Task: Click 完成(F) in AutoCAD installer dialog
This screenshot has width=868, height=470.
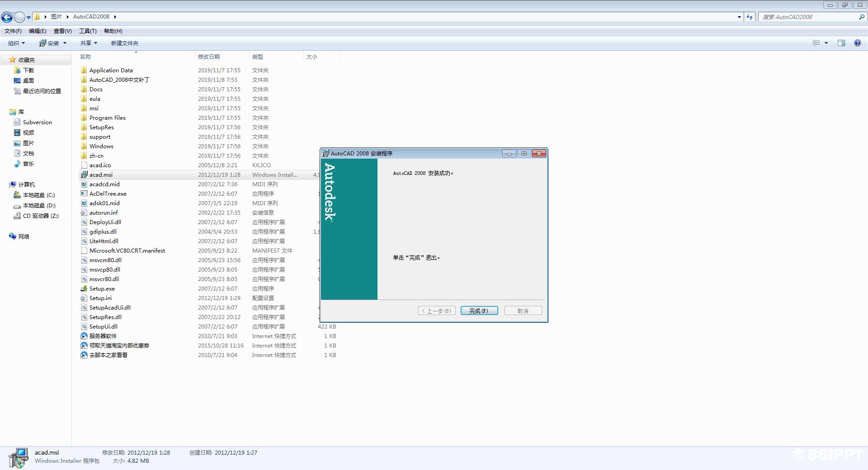Action: pos(479,311)
